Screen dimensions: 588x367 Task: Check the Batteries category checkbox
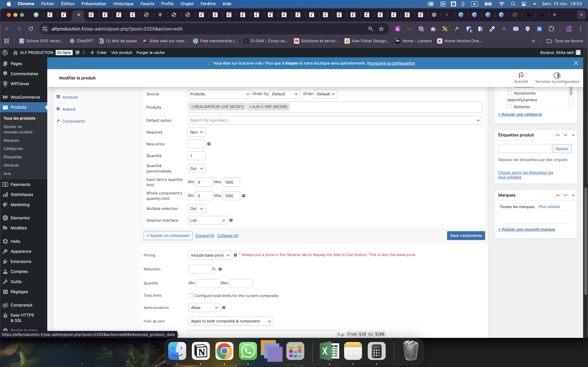510,106
